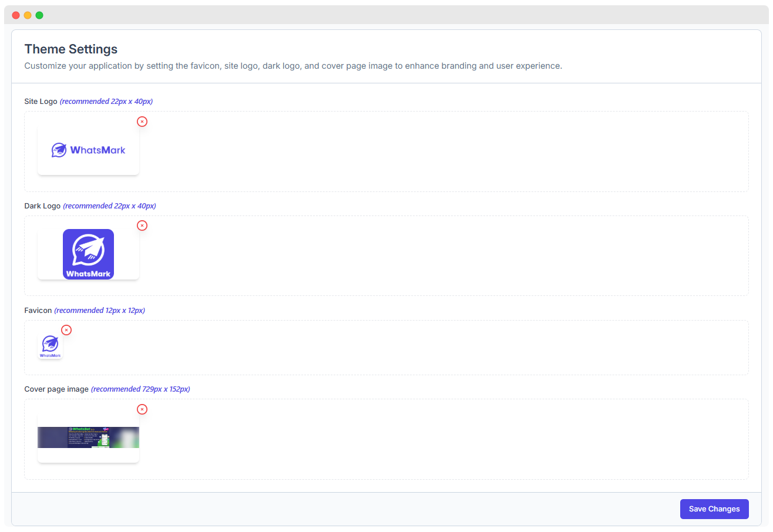This screenshot has width=773, height=532.
Task: Click the Dark Logo label
Action: tap(42, 206)
